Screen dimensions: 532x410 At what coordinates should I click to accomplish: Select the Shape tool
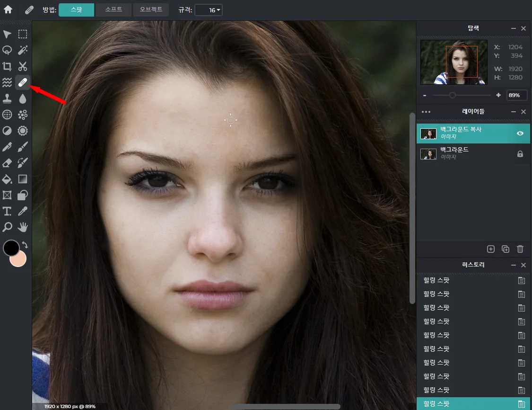23,195
